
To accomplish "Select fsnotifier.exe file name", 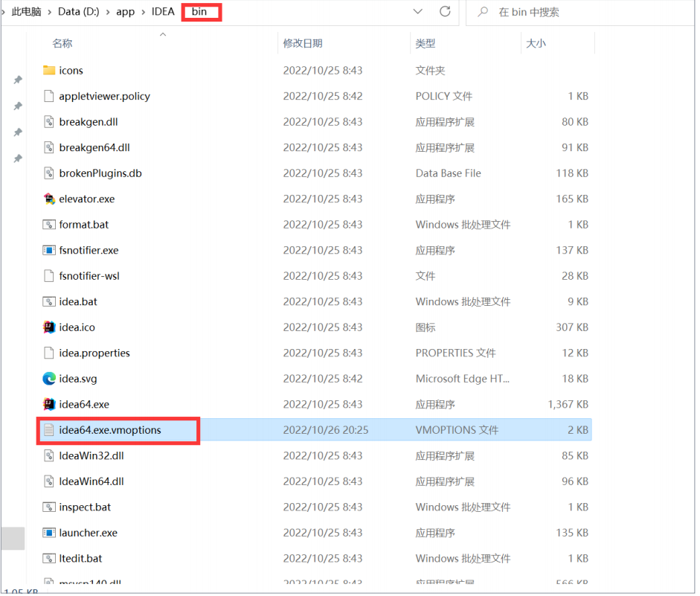I will [x=89, y=251].
